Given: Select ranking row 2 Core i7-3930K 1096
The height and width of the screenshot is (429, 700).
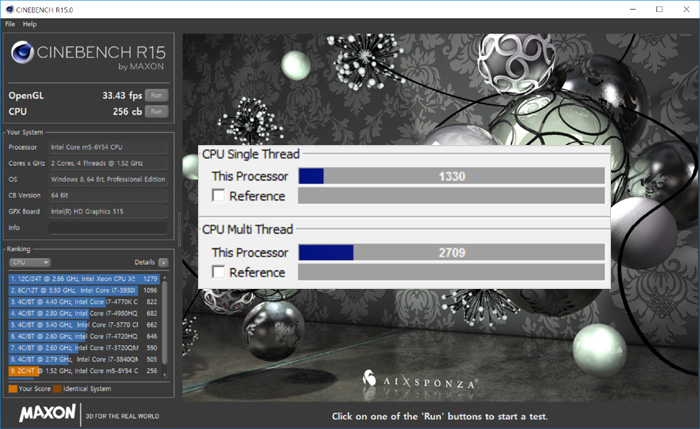Looking at the screenshot, I should pos(84,290).
